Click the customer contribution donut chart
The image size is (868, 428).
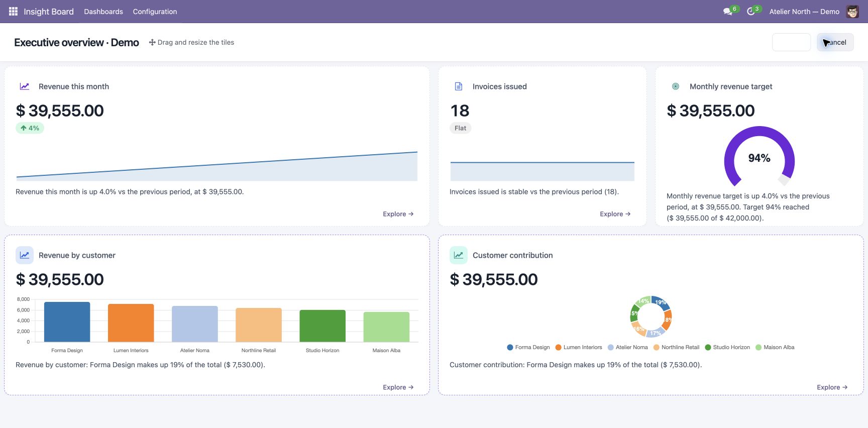[x=651, y=316]
